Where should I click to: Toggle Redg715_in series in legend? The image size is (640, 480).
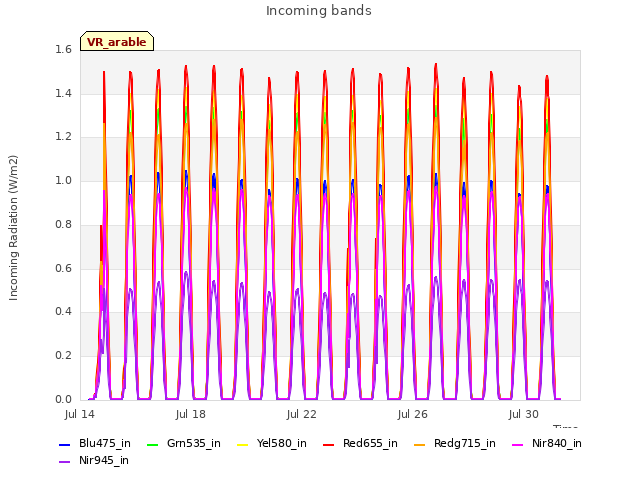(455, 444)
